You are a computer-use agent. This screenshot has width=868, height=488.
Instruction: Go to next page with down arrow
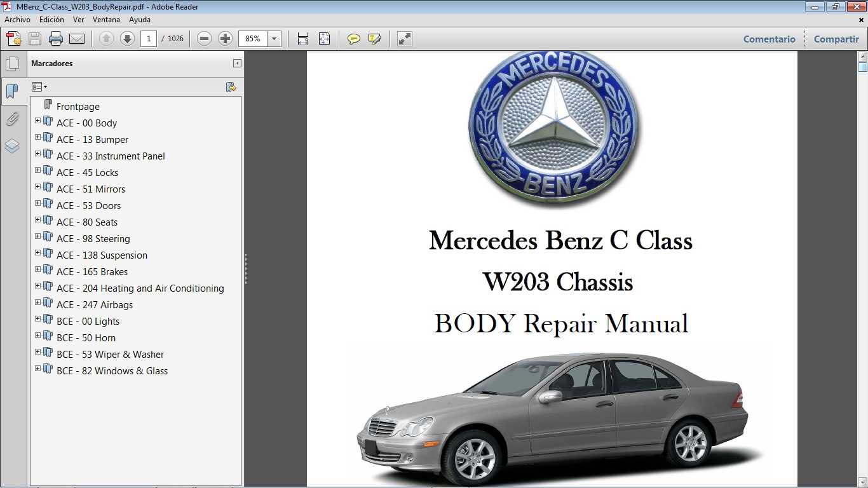click(127, 39)
